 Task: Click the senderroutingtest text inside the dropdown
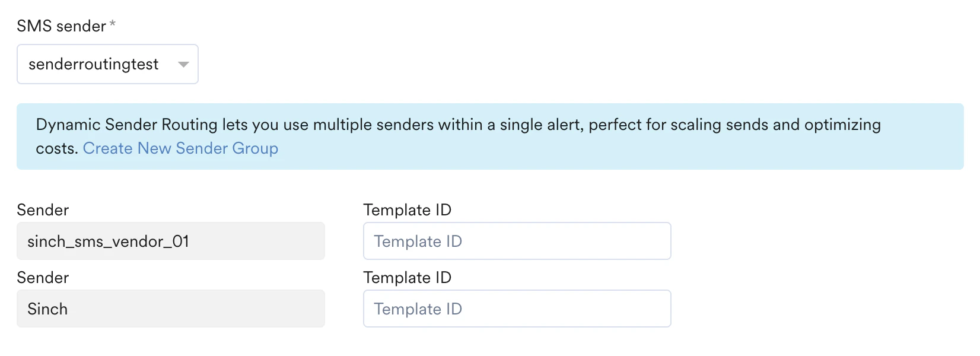(93, 64)
